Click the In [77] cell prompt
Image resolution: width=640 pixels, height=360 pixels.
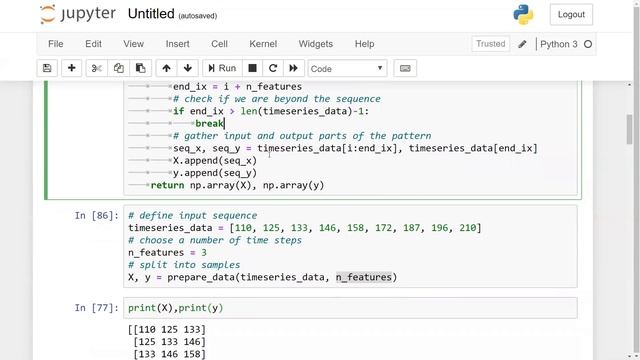96,308
